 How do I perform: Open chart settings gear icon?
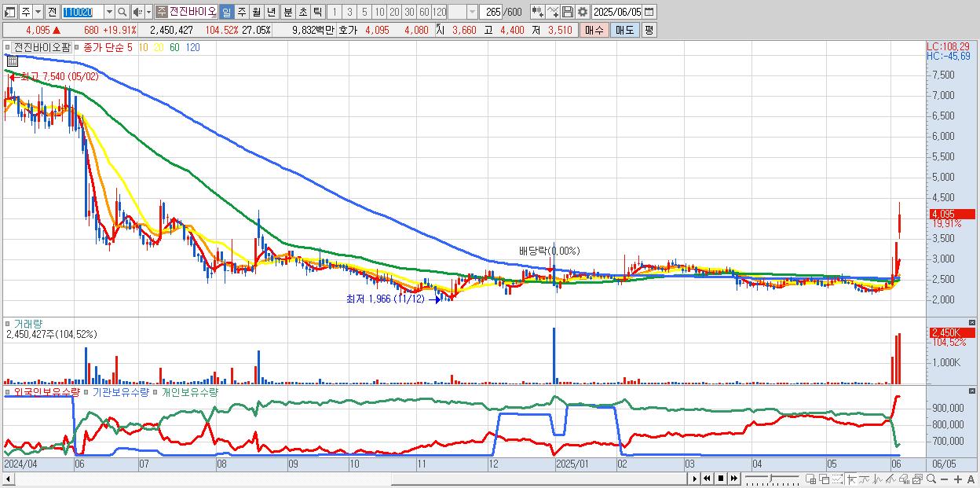click(x=583, y=12)
